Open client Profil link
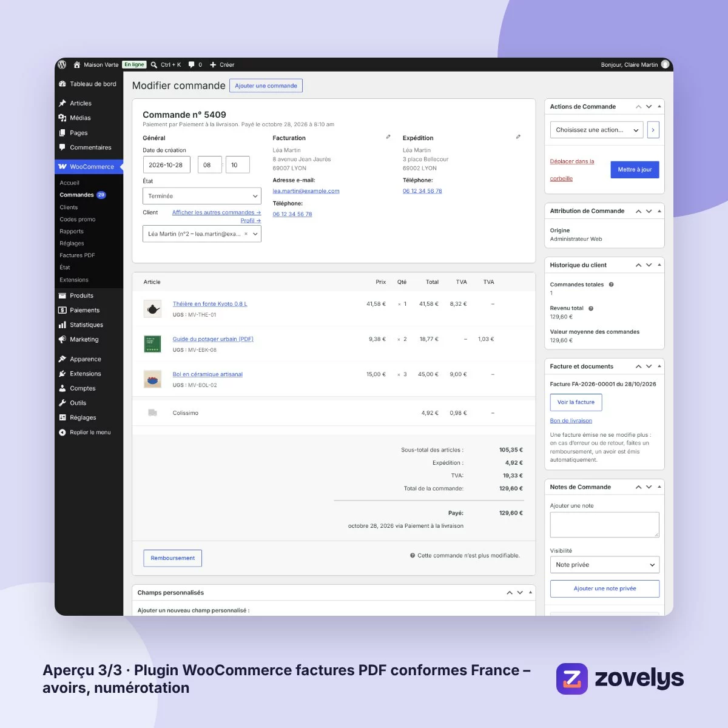 (251, 221)
